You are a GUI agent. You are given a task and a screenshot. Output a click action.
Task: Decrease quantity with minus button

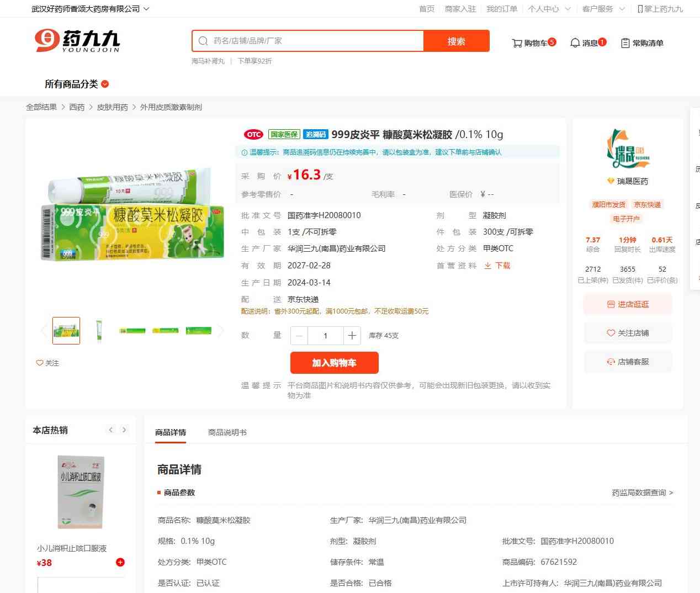pos(299,336)
